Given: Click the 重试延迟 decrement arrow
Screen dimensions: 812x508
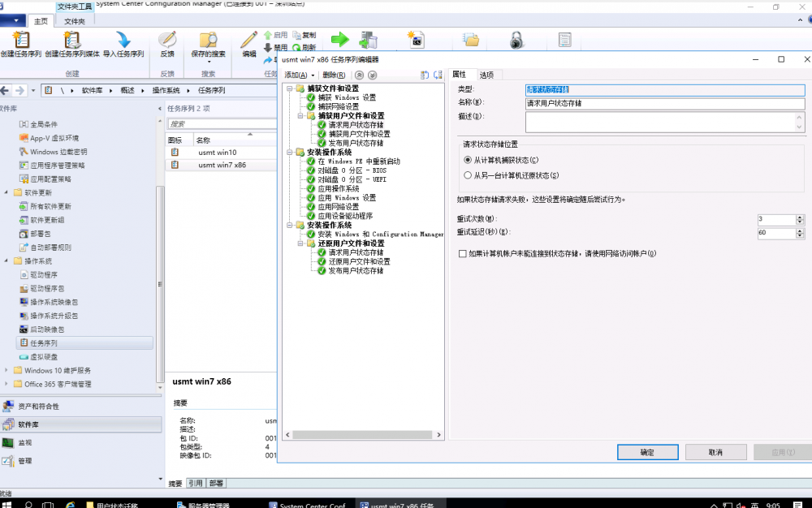Looking at the screenshot, I should coord(800,236).
